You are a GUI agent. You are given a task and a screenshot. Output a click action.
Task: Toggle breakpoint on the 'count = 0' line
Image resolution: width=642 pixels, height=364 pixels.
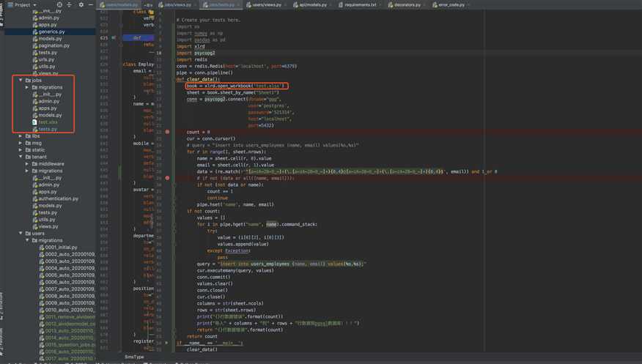coord(167,132)
